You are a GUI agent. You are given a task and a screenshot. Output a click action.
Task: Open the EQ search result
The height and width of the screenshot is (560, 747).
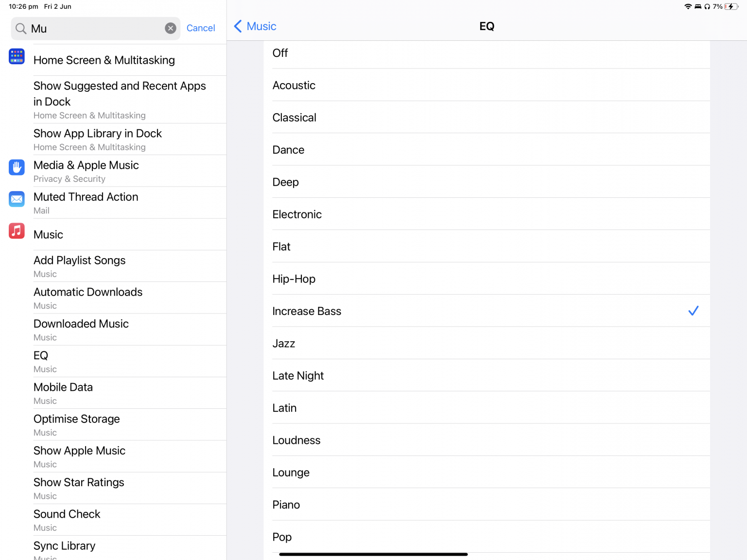[113, 361]
